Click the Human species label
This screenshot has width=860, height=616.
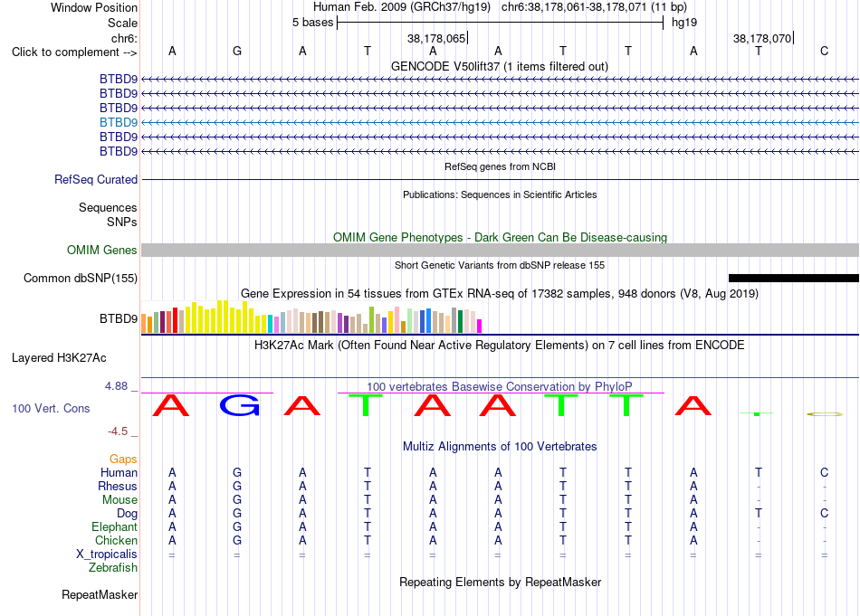click(119, 472)
